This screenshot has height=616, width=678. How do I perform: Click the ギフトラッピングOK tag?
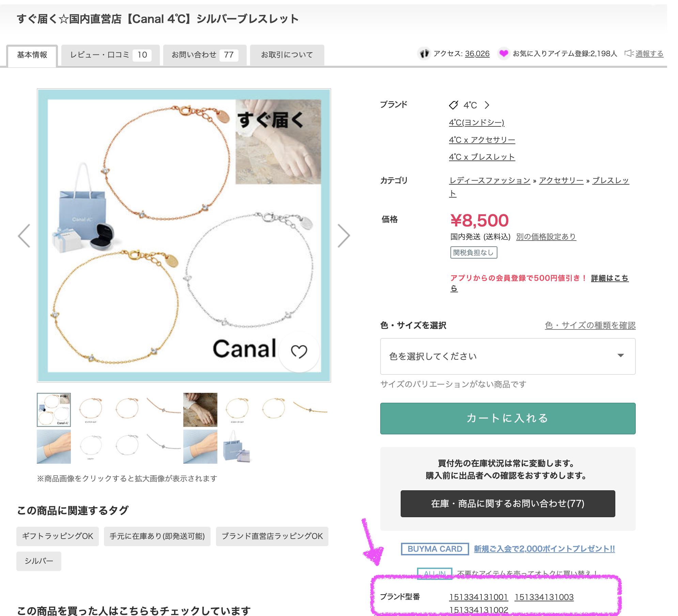[58, 536]
